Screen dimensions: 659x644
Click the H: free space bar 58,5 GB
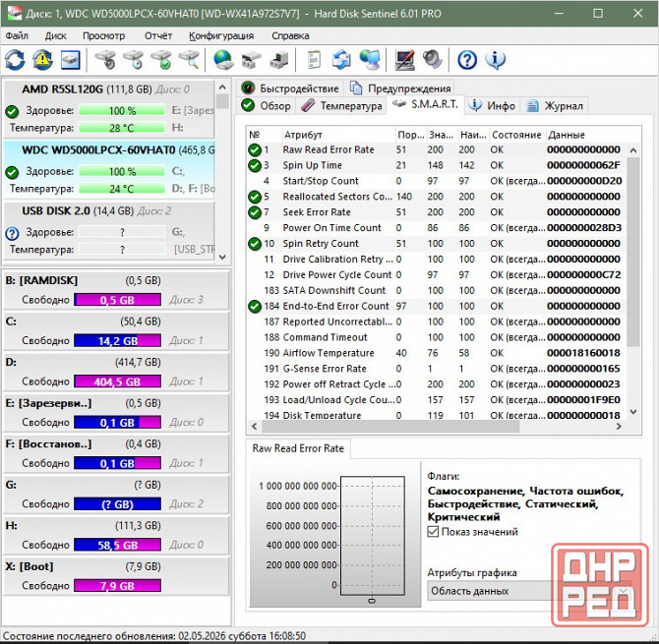click(118, 545)
